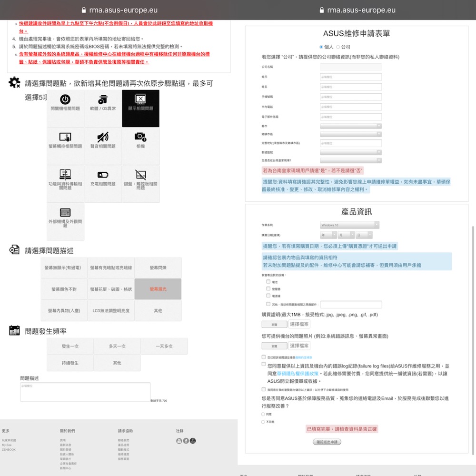
Task: Click the 電子郵件信箱 input field
Action: point(351,117)
